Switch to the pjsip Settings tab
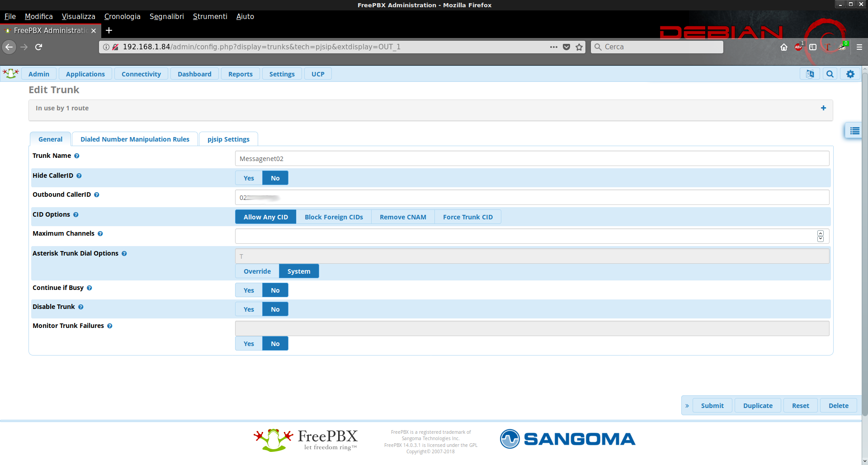The height and width of the screenshot is (465, 868). click(228, 139)
